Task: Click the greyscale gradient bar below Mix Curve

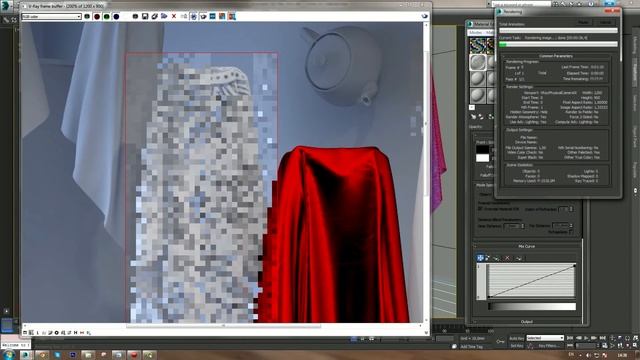Action: (532, 307)
